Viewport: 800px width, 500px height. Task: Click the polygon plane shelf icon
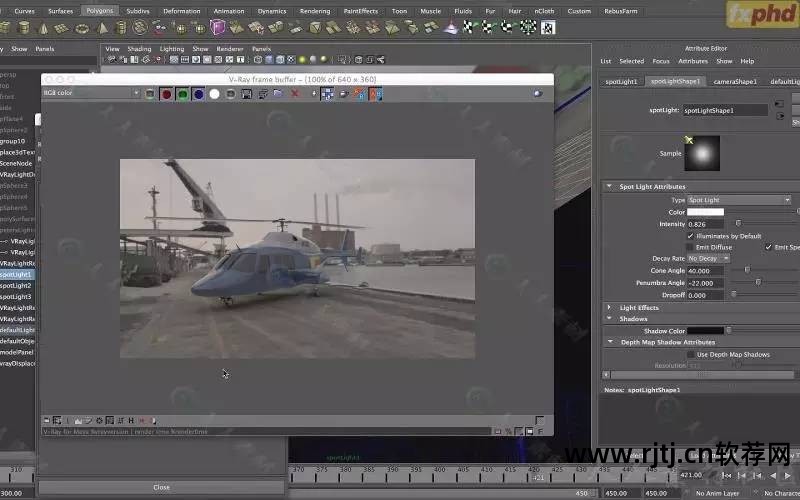point(62,28)
